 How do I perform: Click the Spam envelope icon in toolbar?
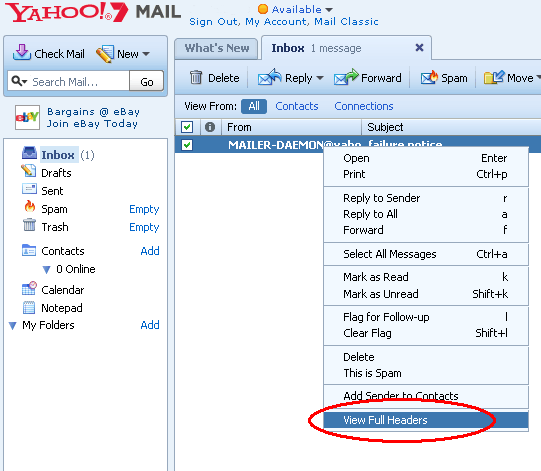(x=429, y=77)
